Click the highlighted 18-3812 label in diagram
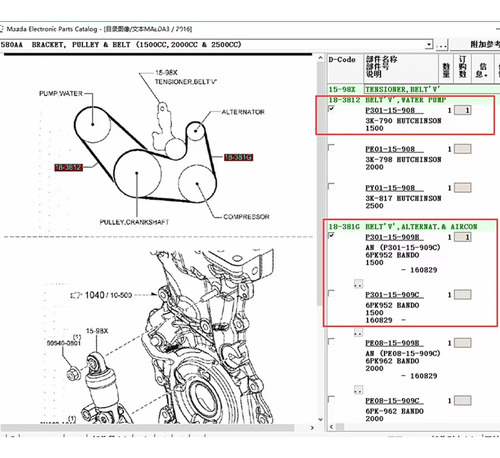Viewport: 500px width, 458px height. click(68, 167)
